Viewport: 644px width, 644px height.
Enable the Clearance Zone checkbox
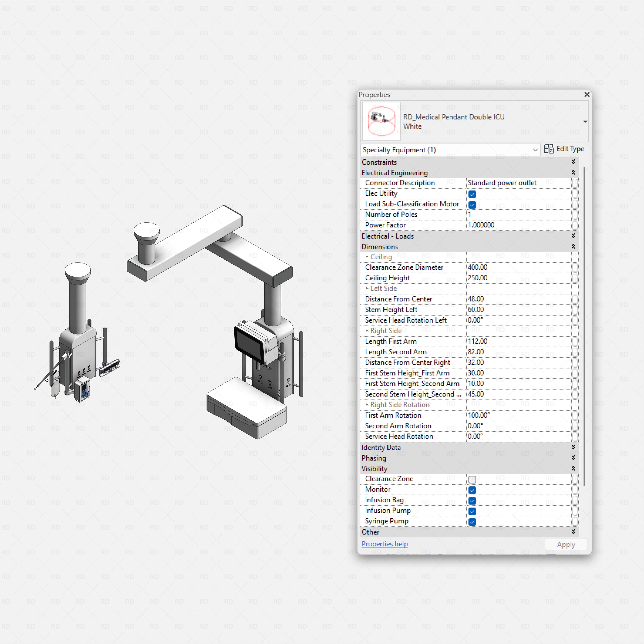click(x=472, y=479)
